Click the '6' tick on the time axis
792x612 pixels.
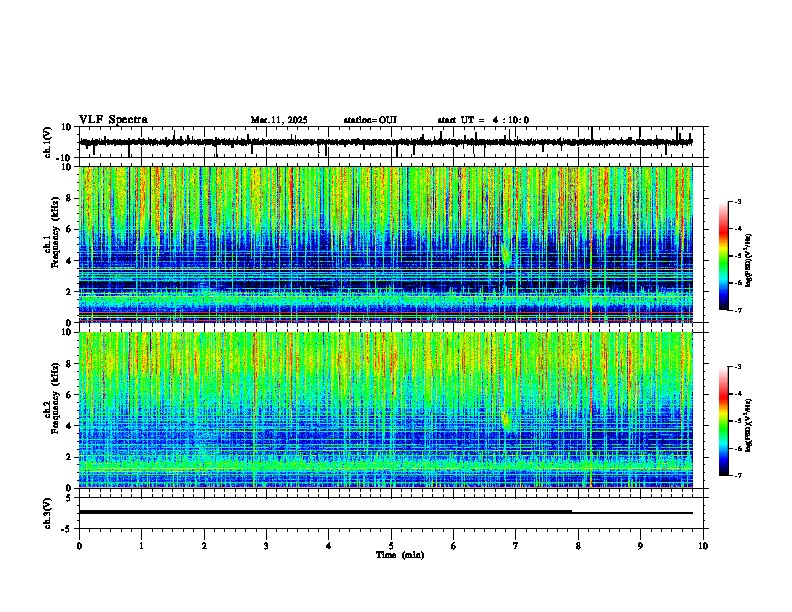454,546
